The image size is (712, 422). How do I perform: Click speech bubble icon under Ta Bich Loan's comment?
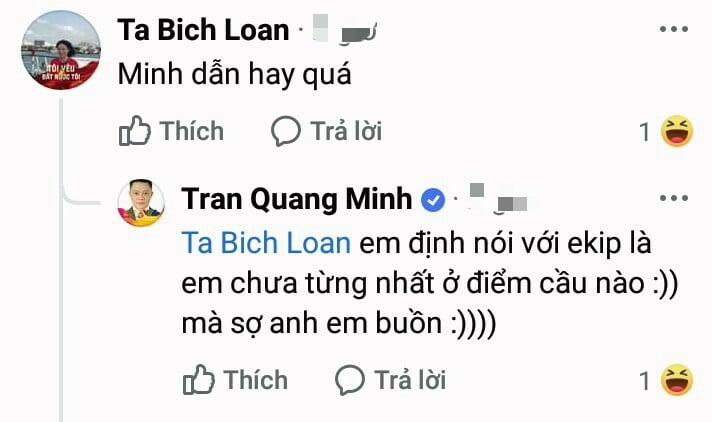[x=286, y=131]
